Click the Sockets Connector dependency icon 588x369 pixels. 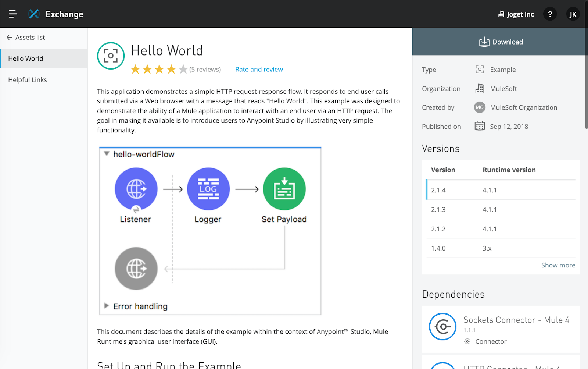pyautogui.click(x=443, y=326)
